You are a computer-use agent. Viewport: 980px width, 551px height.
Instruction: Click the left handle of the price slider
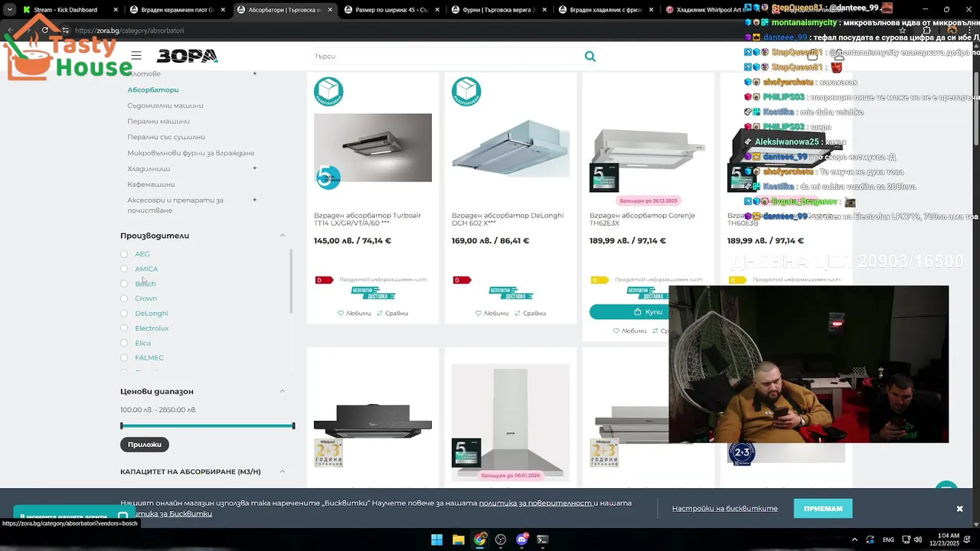click(x=122, y=425)
